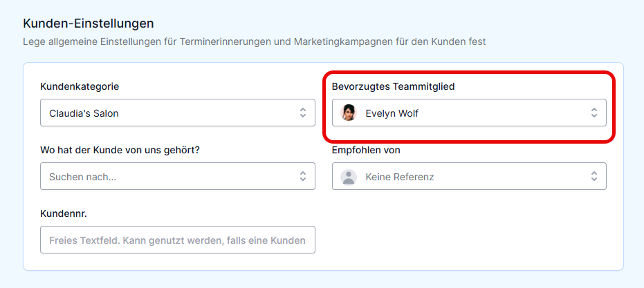Click chevron arrows beside Evelyn Wolf
This screenshot has height=288, width=644.
(x=594, y=113)
